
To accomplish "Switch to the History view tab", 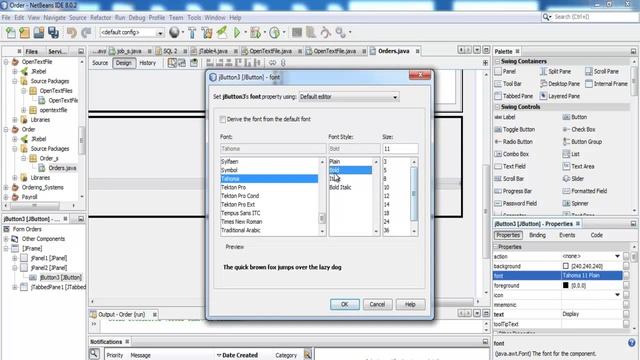I will [x=148, y=63].
